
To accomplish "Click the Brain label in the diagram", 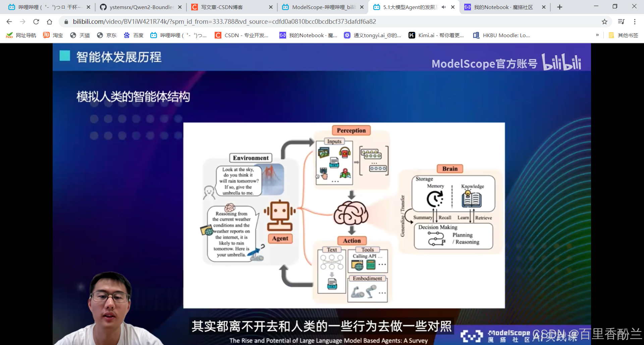I will click(x=450, y=168).
